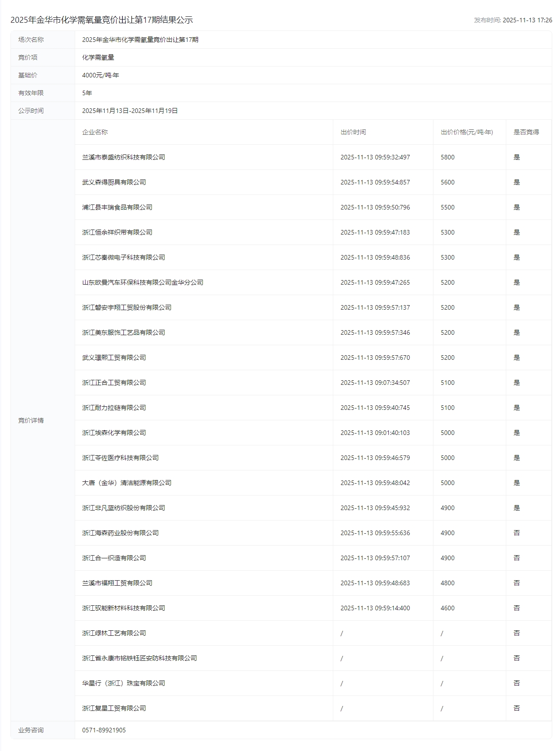This screenshot has width=560, height=751.
Task: Click the 企业名称 column header
Action: click(95, 132)
